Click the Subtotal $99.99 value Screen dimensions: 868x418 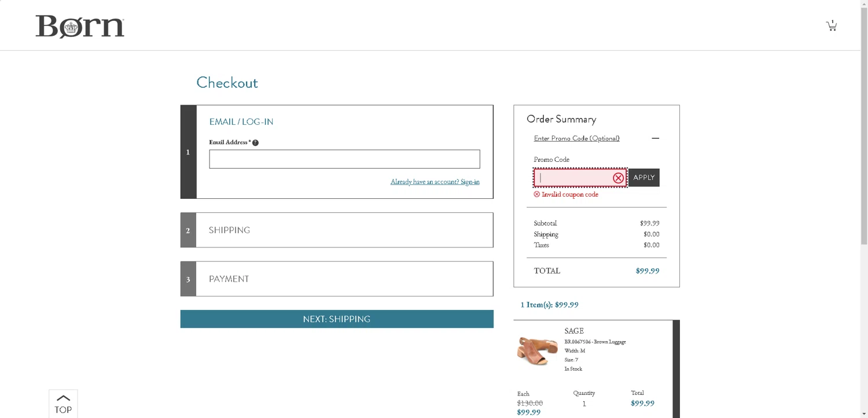(650, 223)
